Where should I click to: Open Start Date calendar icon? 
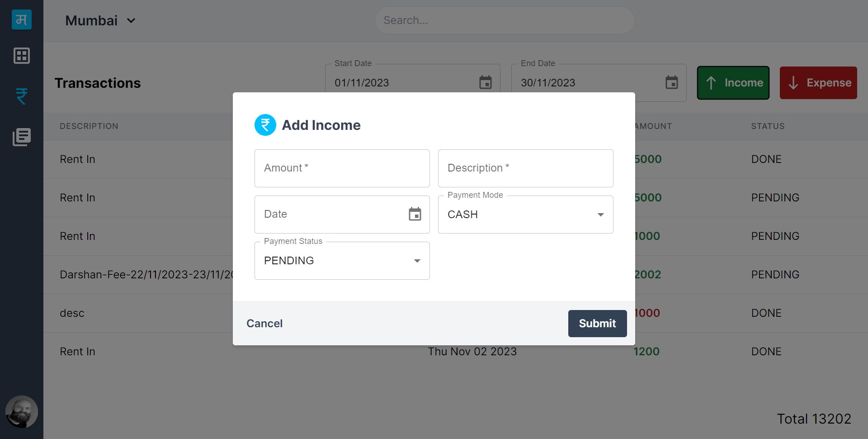(486, 82)
